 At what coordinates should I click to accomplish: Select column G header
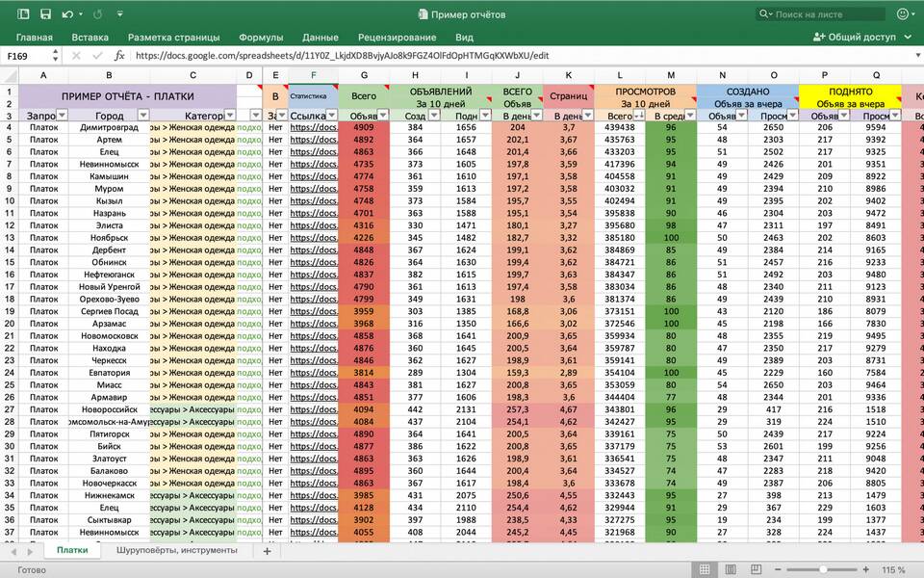coord(364,75)
